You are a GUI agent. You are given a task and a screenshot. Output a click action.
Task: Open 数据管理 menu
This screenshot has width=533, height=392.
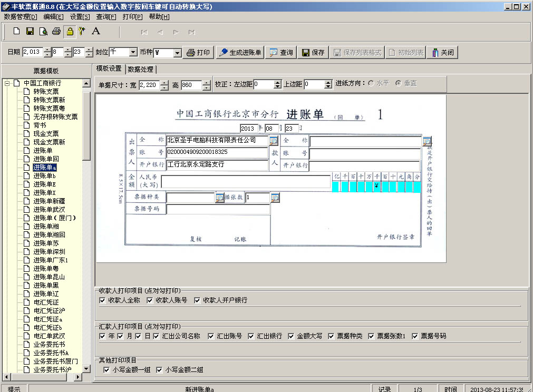coord(21,17)
